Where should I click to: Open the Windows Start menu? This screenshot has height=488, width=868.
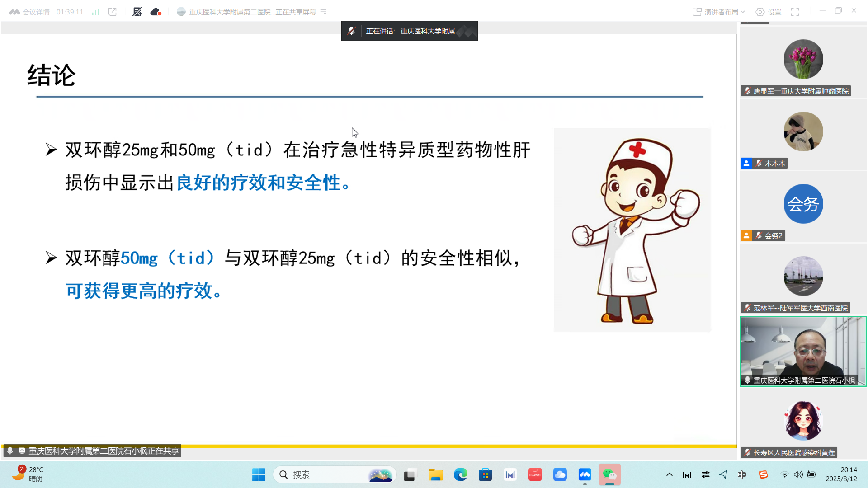258,475
